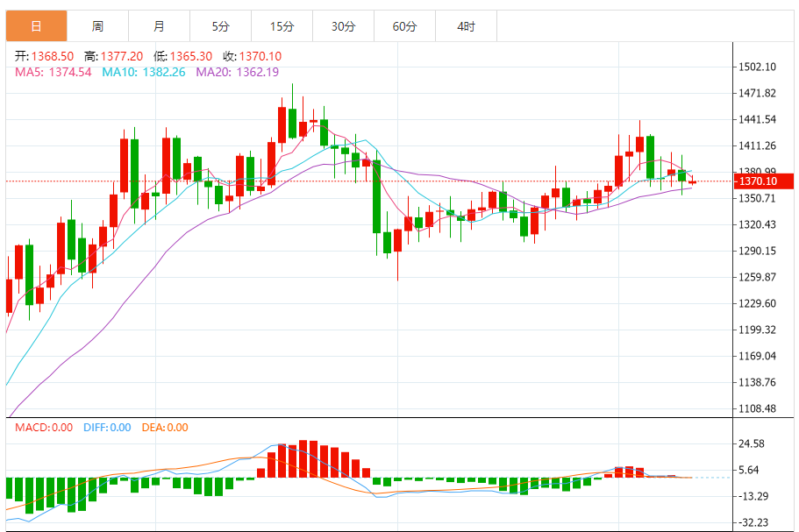
Task: Click the 1108.48 price axis label
Action: [x=757, y=408]
